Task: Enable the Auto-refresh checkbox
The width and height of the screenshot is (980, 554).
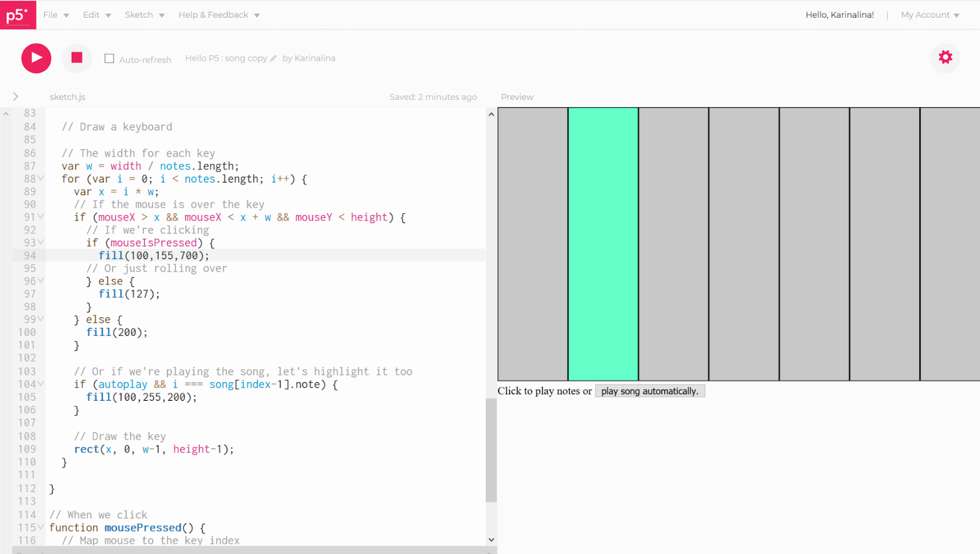Action: tap(108, 58)
